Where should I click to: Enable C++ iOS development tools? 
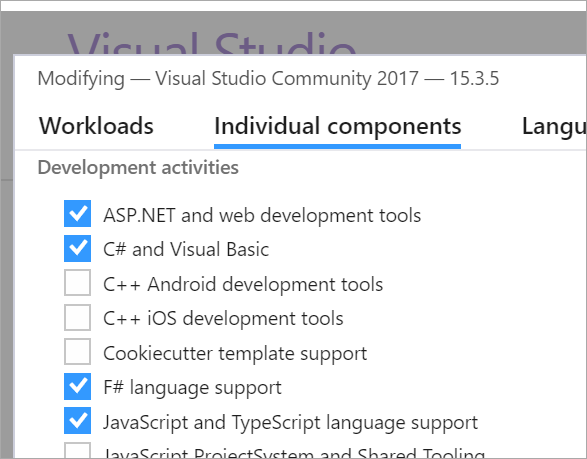click(x=77, y=317)
